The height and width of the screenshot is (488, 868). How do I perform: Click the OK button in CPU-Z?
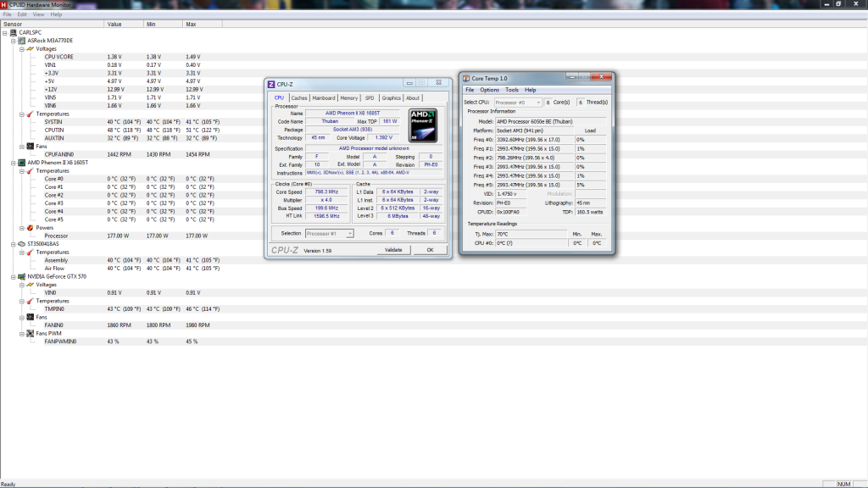[430, 250]
